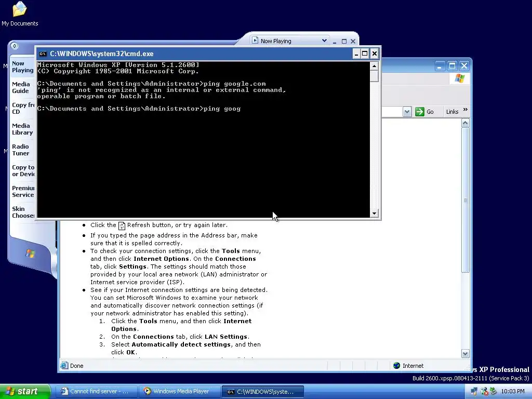The height and width of the screenshot is (399, 532).
Task: Click the Done status bar text
Action: (x=77, y=366)
